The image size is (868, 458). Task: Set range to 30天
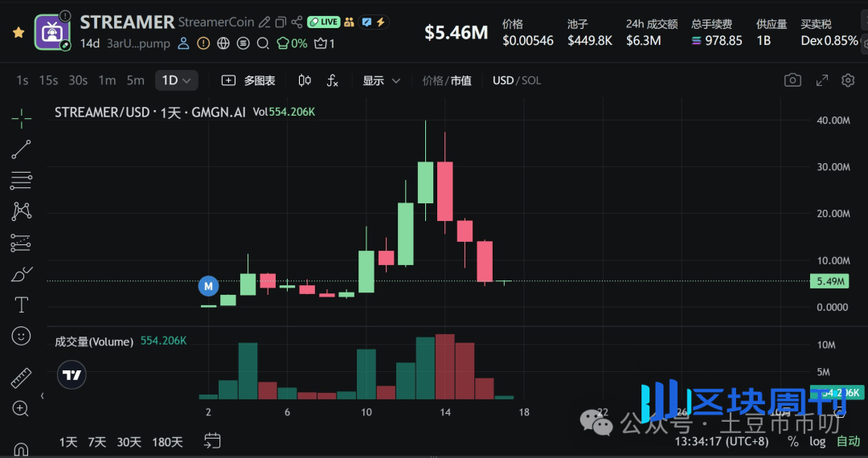[x=129, y=442]
